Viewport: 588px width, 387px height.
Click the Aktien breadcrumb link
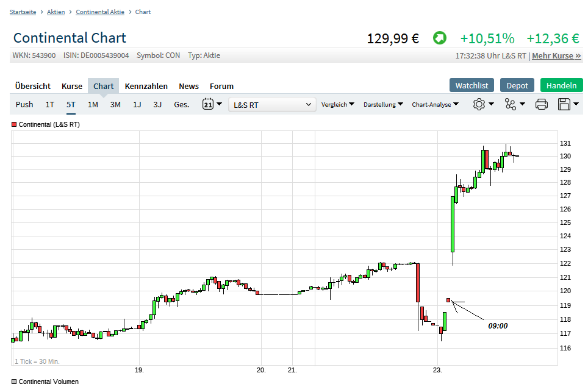56,12
